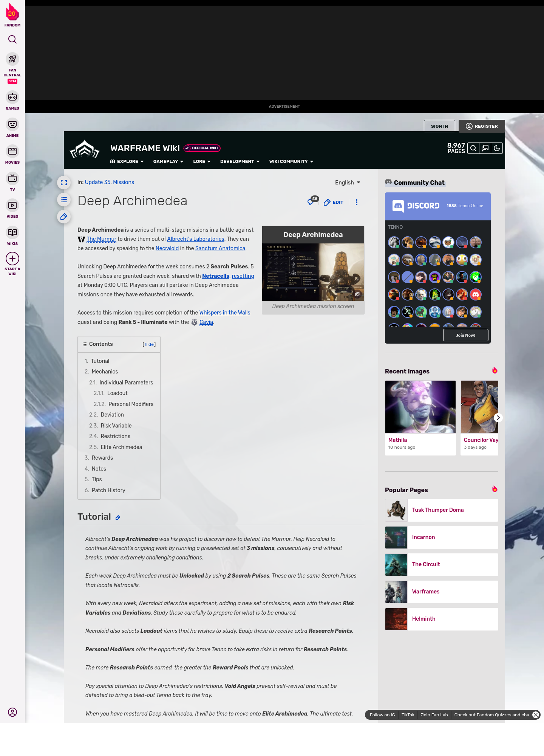
Task: Follow the Whispers in the Walls link
Action: pos(225,313)
